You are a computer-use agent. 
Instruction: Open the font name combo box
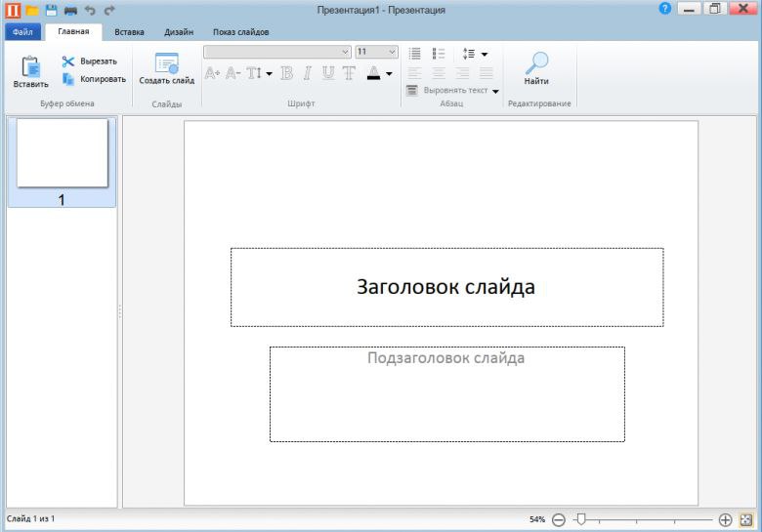277,52
